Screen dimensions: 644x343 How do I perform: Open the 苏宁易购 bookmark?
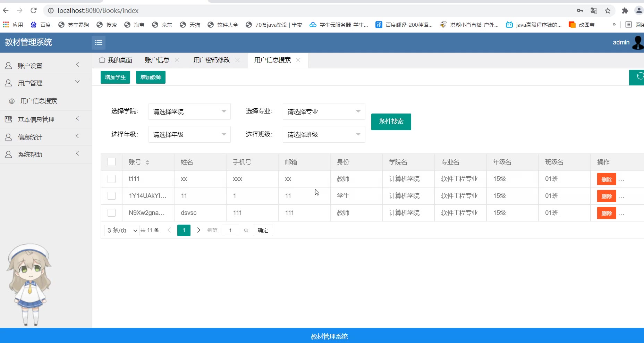tap(74, 25)
